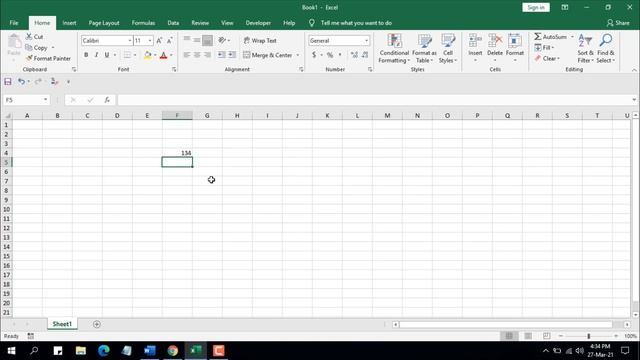Increase indent in the Alignment group
The height and width of the screenshot is (360, 640).
(232, 55)
